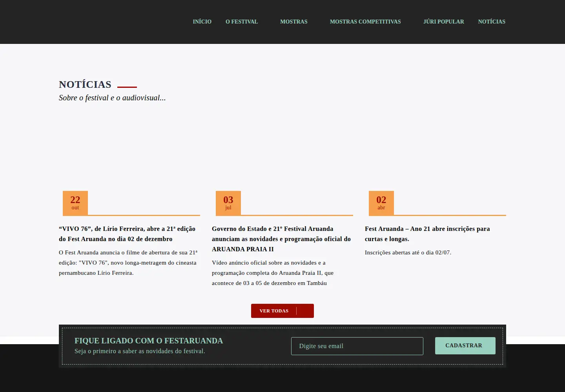Click the CADASTRAR button

tap(465, 346)
